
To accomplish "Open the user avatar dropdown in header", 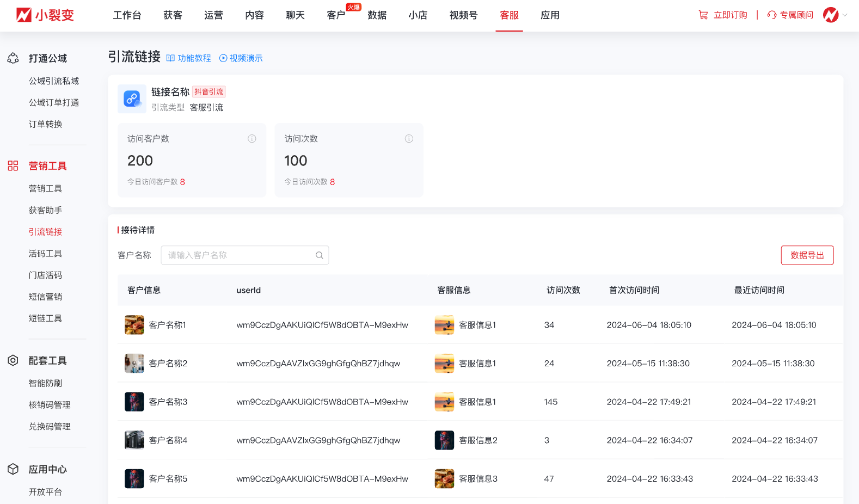I will tap(835, 15).
